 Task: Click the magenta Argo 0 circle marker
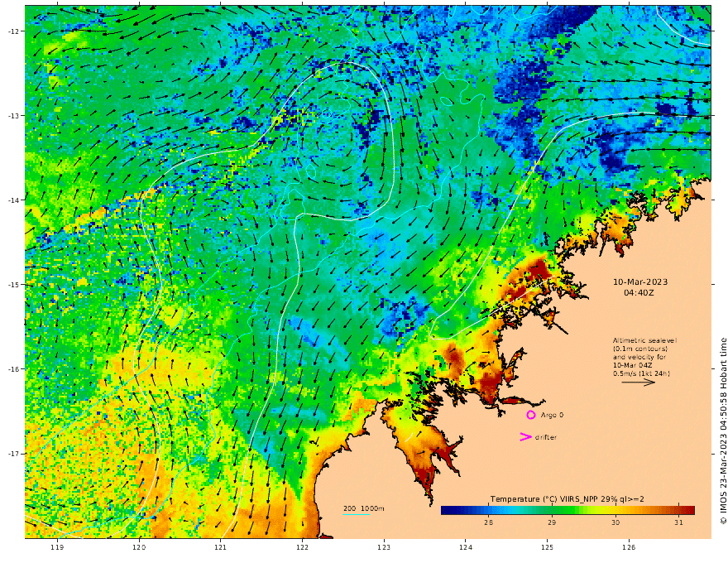pyautogui.click(x=530, y=415)
